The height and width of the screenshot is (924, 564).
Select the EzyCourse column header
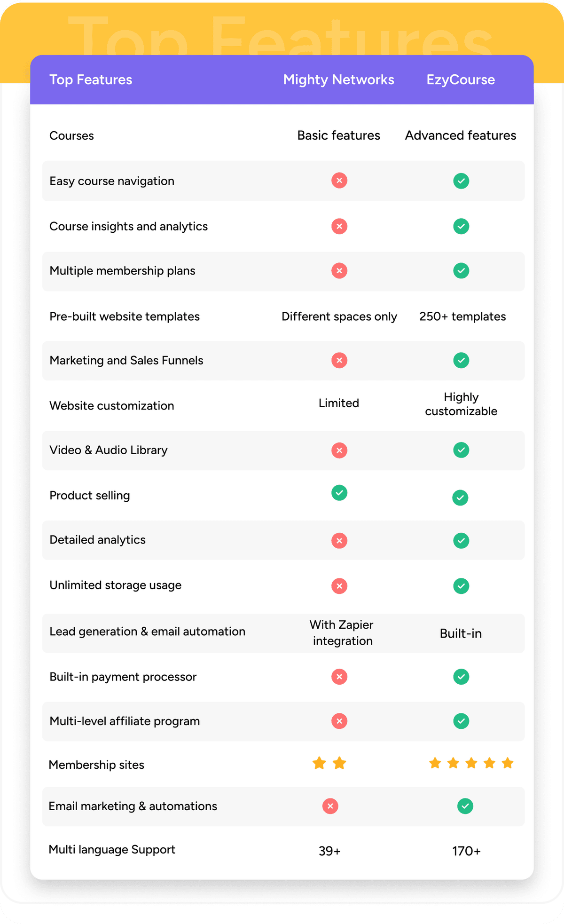(461, 79)
